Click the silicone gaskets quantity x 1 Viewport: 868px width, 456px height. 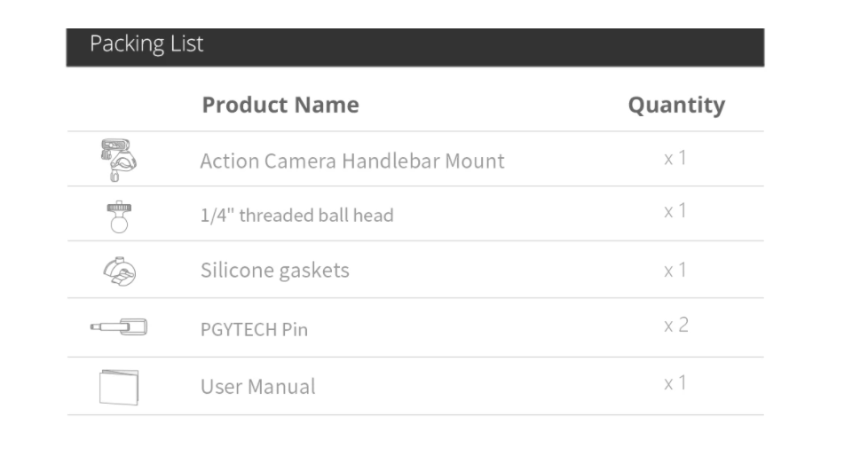tap(675, 270)
